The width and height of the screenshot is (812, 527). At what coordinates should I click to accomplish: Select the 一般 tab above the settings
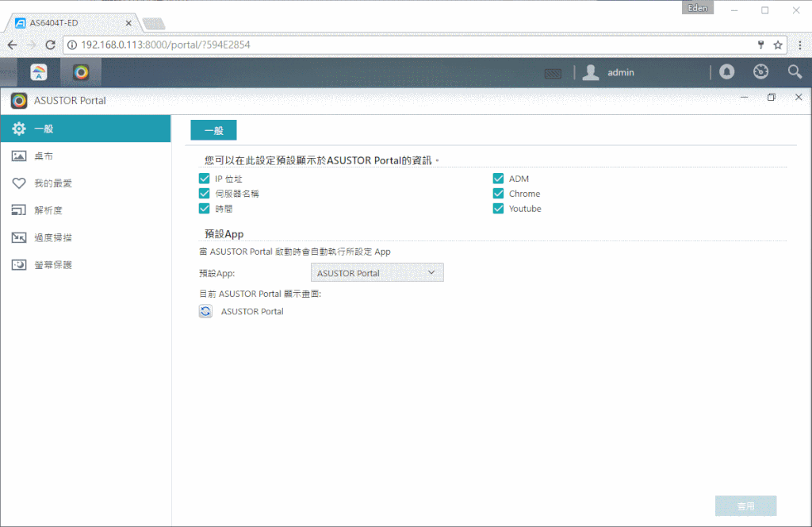213,131
